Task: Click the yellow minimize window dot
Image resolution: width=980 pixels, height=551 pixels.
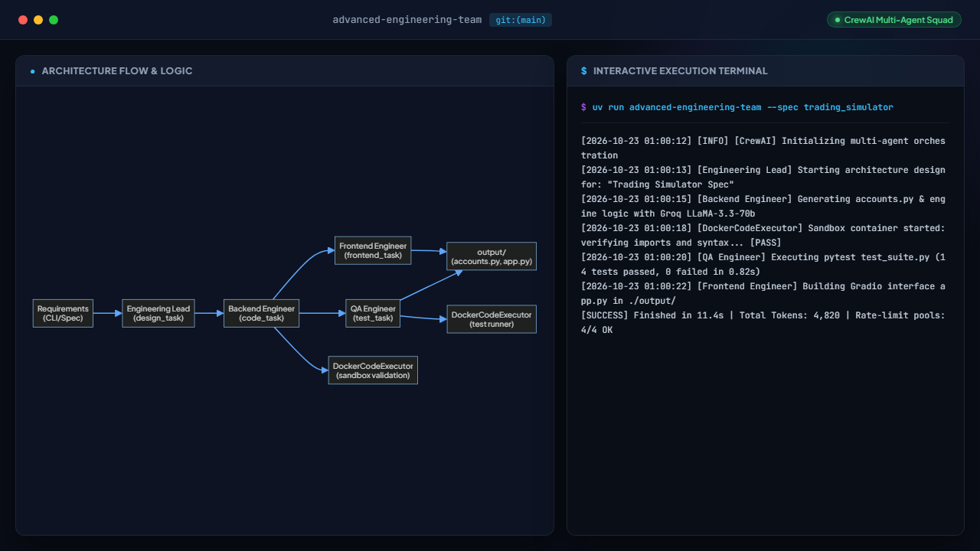Action: coord(38,20)
